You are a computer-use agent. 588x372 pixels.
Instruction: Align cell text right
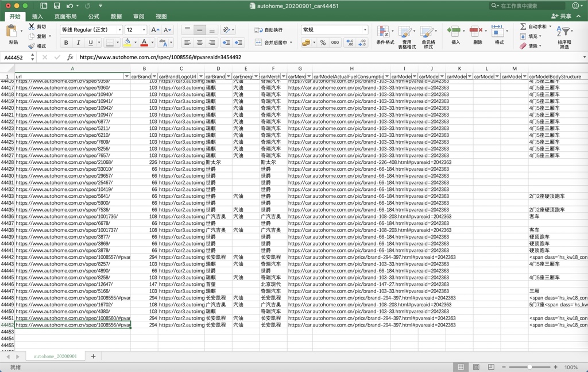212,43
